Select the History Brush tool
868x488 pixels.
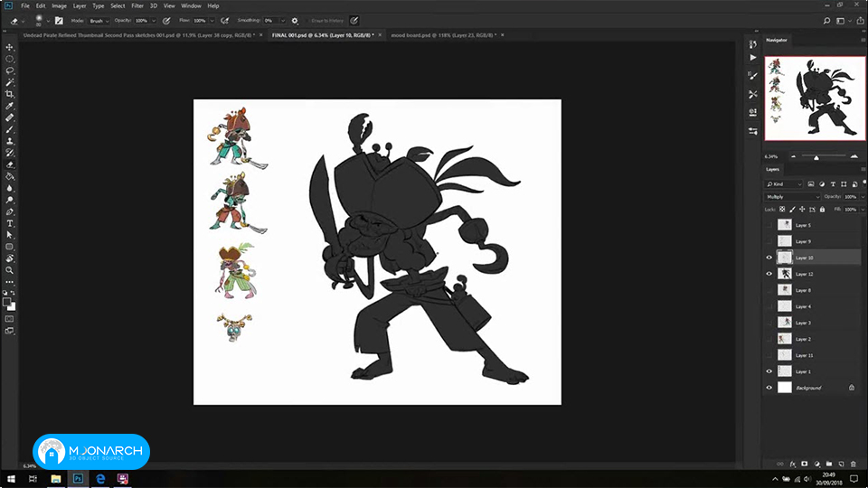[x=9, y=153]
